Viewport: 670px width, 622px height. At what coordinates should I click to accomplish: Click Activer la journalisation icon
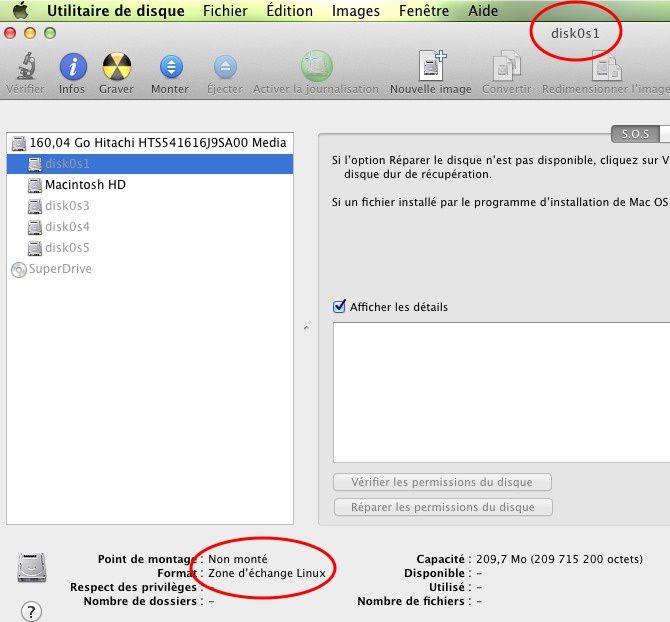pyautogui.click(x=316, y=68)
